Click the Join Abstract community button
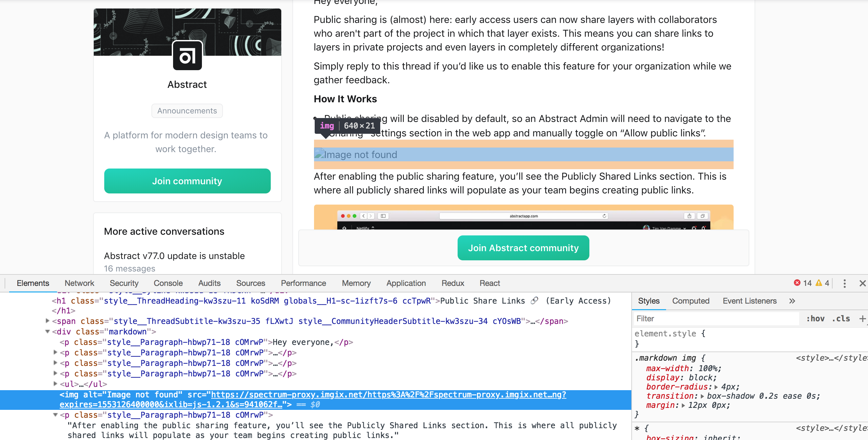 (523, 248)
